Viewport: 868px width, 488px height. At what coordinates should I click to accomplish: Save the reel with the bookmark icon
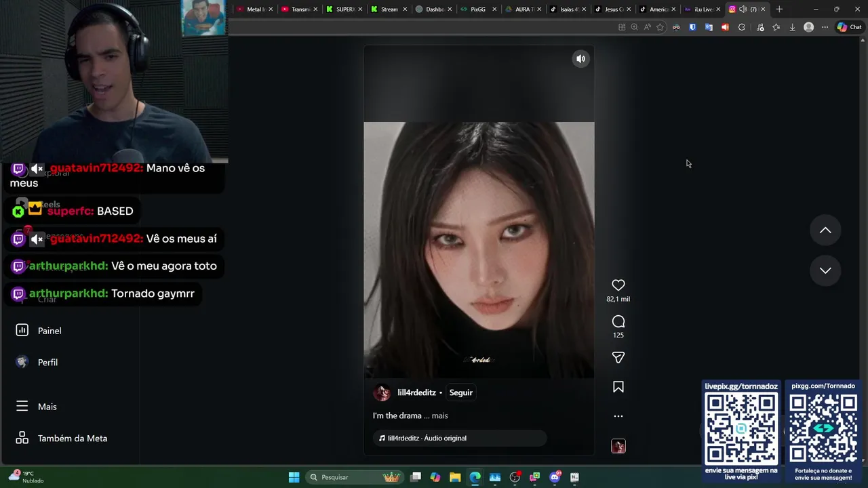pyautogui.click(x=618, y=387)
